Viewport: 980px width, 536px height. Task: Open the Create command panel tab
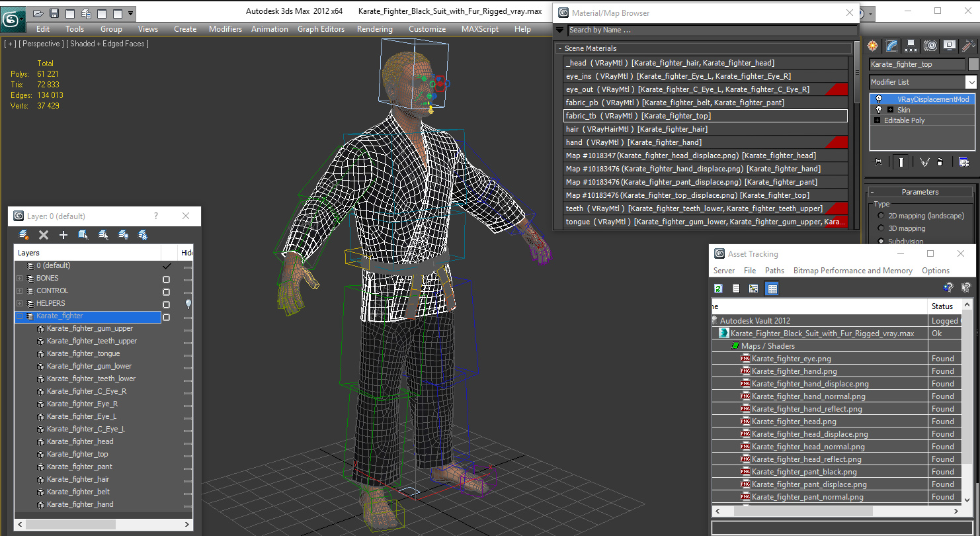(x=873, y=46)
